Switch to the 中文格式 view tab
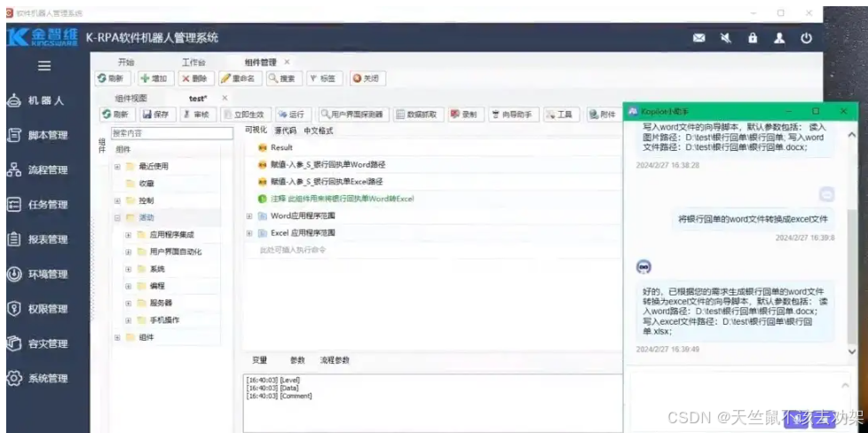 pos(319,130)
